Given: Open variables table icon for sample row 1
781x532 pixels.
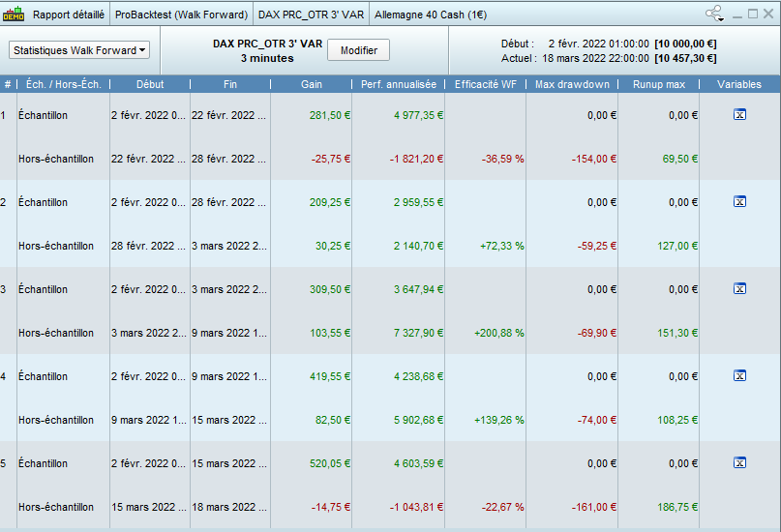Looking at the screenshot, I should pyautogui.click(x=739, y=115).
